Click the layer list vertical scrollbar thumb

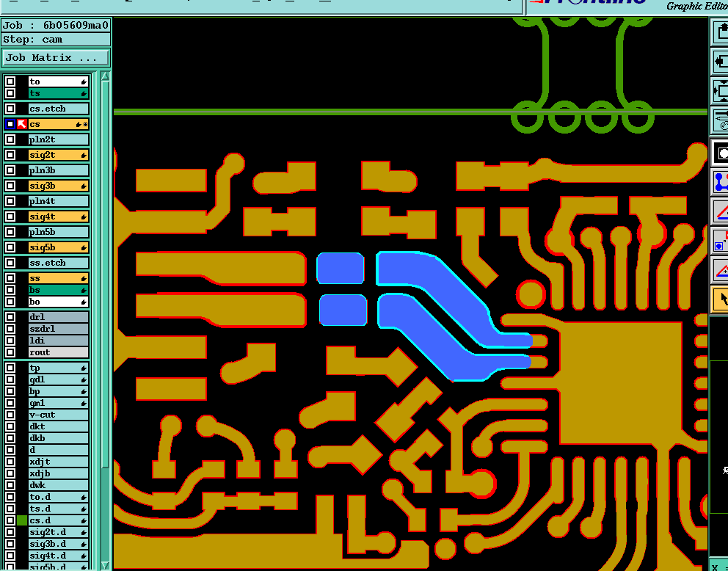(x=106, y=274)
